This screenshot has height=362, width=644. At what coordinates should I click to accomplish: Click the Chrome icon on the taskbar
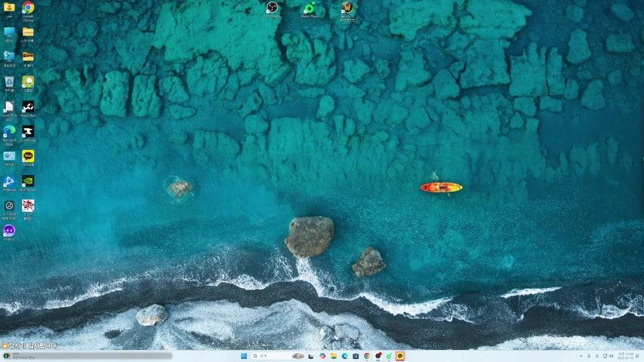[x=367, y=356]
